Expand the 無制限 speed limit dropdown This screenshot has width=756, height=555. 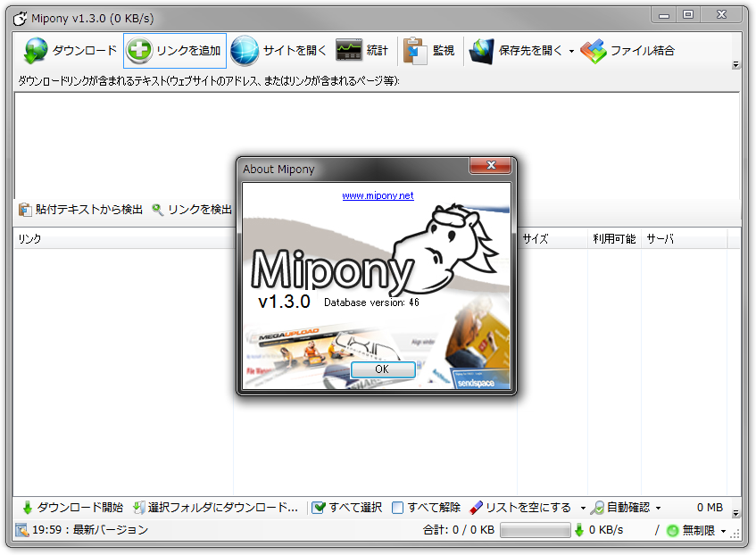[723, 531]
